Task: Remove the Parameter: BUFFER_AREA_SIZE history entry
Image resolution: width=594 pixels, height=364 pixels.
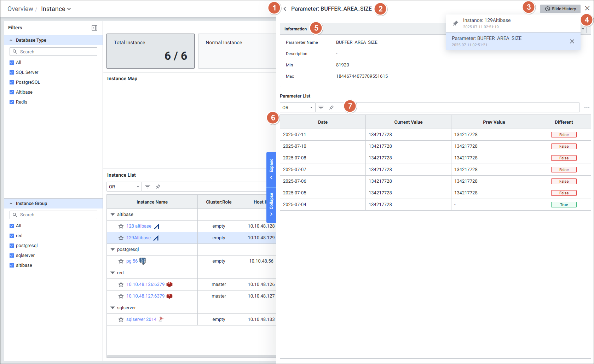Action: pyautogui.click(x=572, y=41)
